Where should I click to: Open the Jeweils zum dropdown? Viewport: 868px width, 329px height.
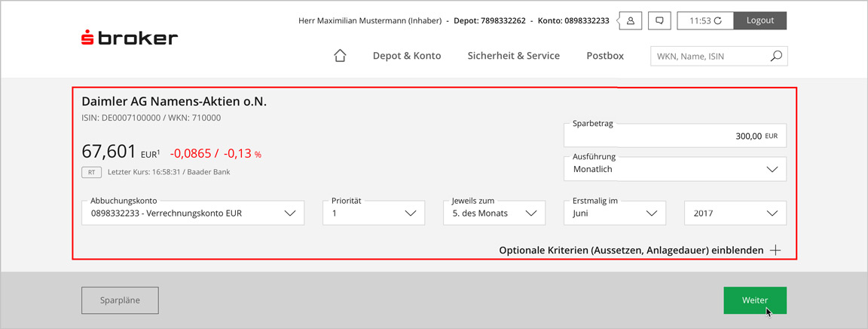point(494,213)
